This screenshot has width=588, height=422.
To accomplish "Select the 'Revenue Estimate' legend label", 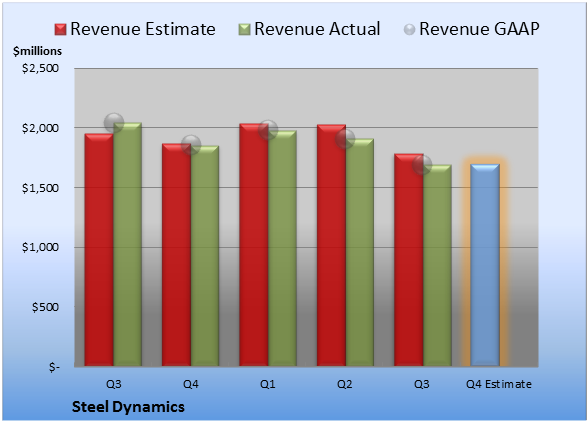I will coord(143,29).
